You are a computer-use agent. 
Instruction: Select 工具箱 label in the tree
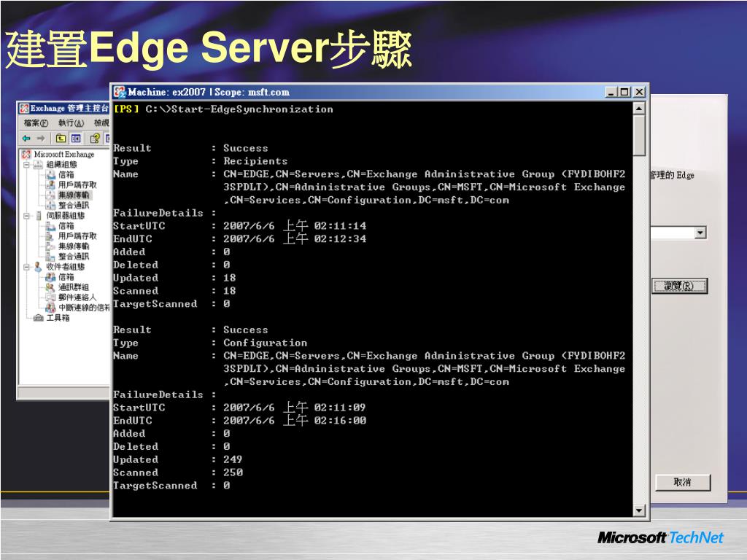pos(58,318)
